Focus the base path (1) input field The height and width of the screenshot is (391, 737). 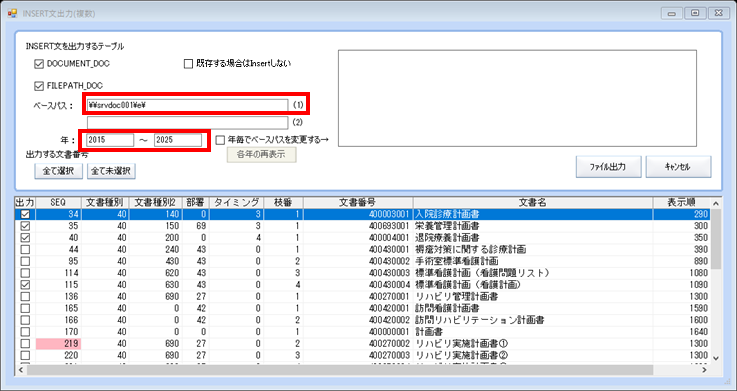tap(187, 105)
